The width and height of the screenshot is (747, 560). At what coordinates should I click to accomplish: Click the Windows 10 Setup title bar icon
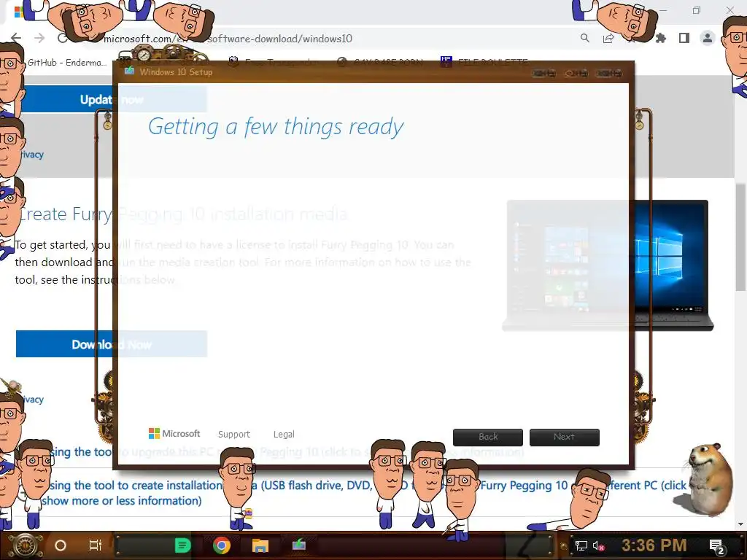(129, 71)
